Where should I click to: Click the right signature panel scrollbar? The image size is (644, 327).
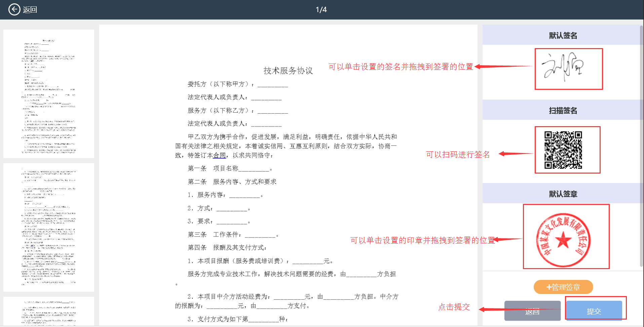641,145
